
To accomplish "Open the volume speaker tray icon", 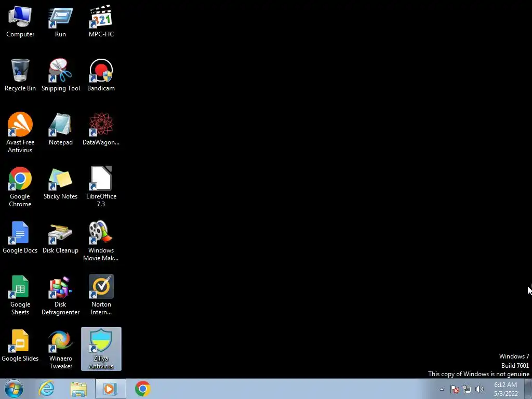I will 480,389.
